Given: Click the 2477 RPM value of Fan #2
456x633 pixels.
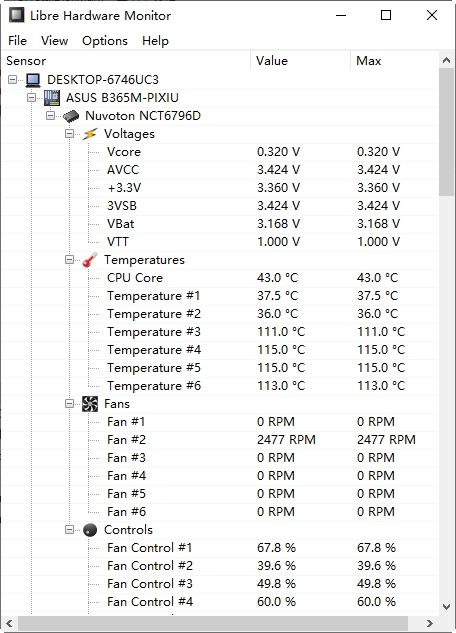Looking at the screenshot, I should point(286,440).
